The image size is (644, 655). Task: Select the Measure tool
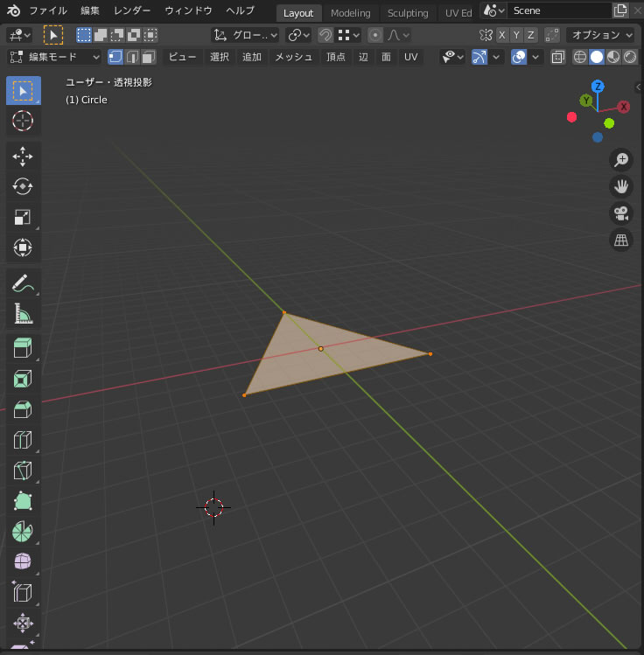coord(23,313)
